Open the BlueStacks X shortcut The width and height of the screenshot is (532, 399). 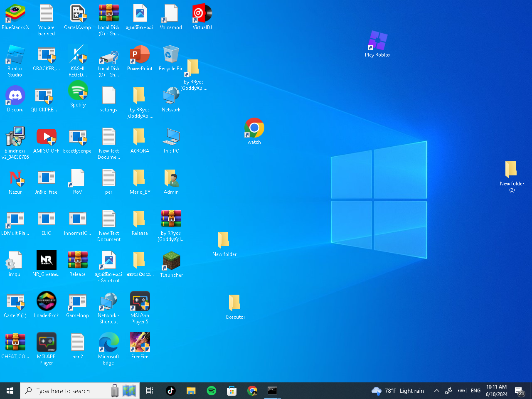point(15,17)
